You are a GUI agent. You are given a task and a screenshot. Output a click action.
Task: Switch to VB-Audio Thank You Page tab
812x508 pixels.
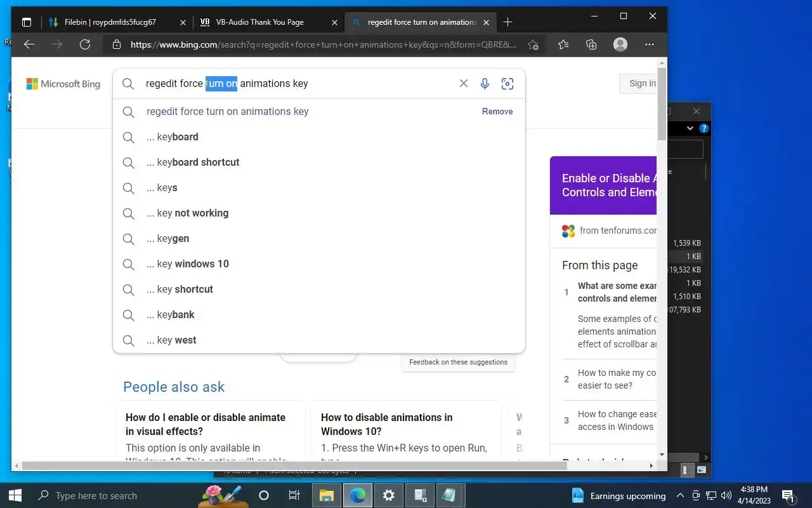coord(269,22)
